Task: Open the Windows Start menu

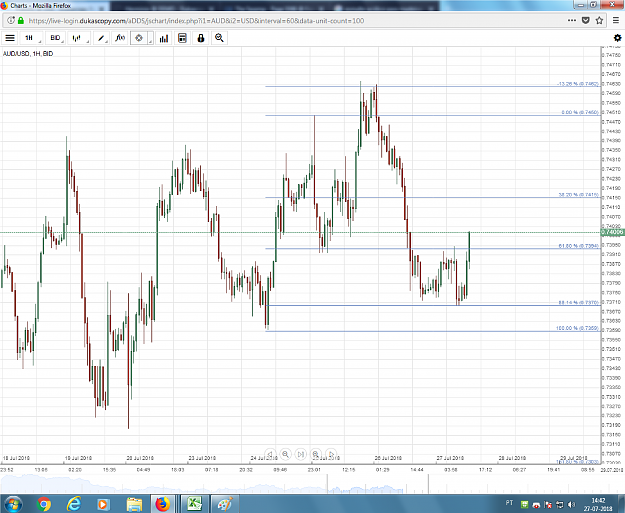Action: 13,504
